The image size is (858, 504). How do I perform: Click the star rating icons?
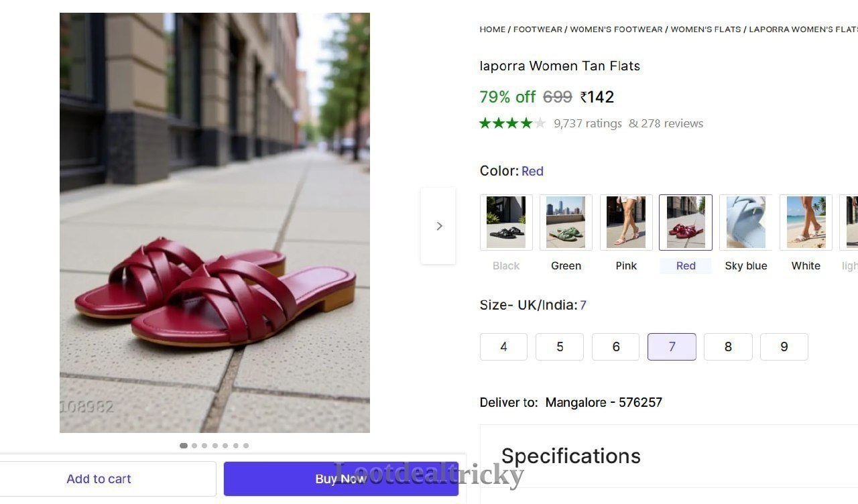tap(513, 123)
